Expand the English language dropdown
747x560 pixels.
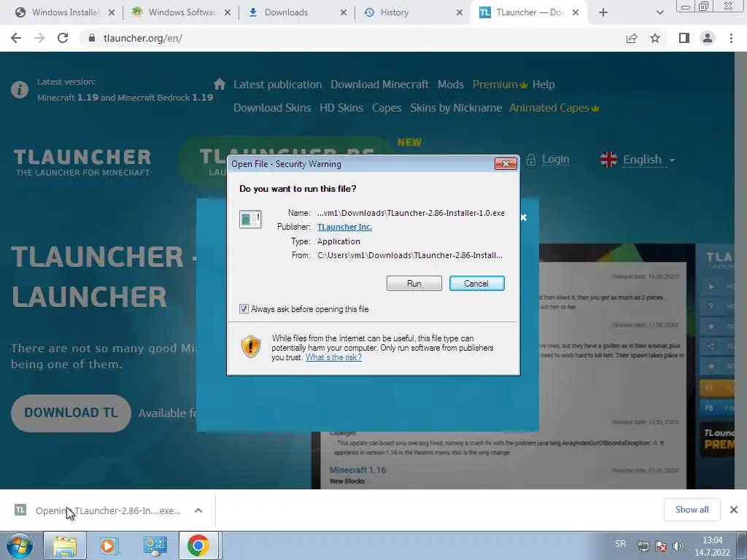(638, 160)
